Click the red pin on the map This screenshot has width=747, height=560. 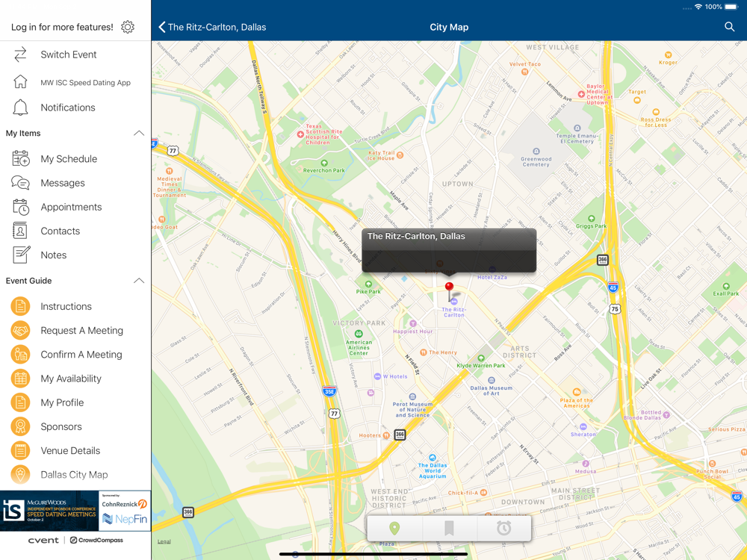[449, 288]
